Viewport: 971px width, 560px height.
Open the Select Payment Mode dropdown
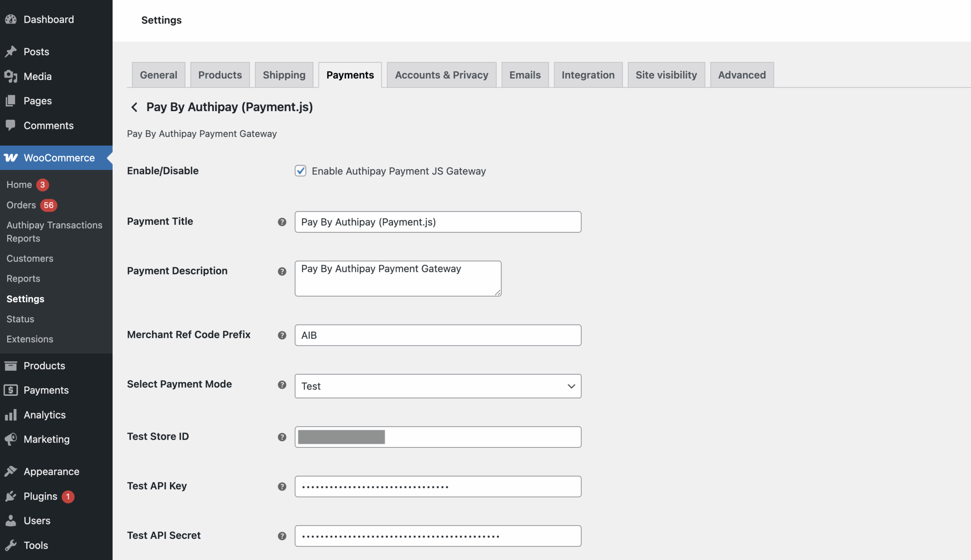[x=438, y=386]
